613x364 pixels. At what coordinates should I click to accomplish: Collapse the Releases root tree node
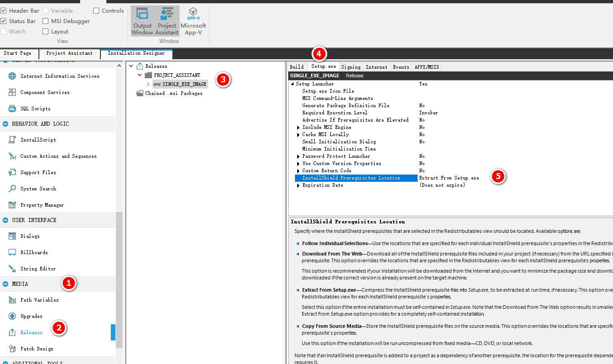pos(131,66)
